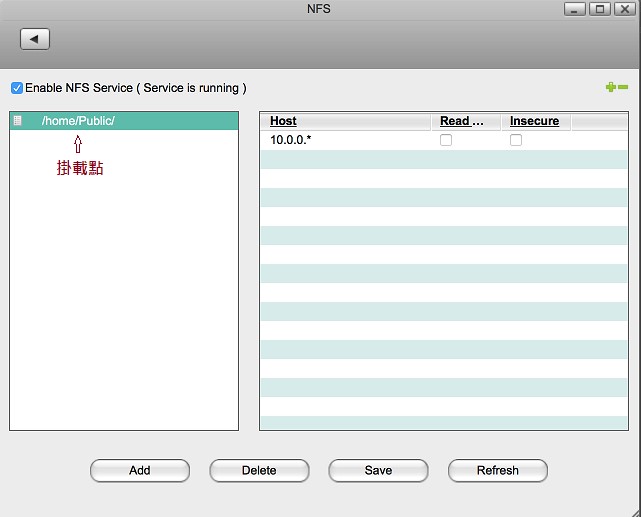Disable the Enable NFS Service checkbox
Image resolution: width=641 pixels, height=517 pixels.
17,88
